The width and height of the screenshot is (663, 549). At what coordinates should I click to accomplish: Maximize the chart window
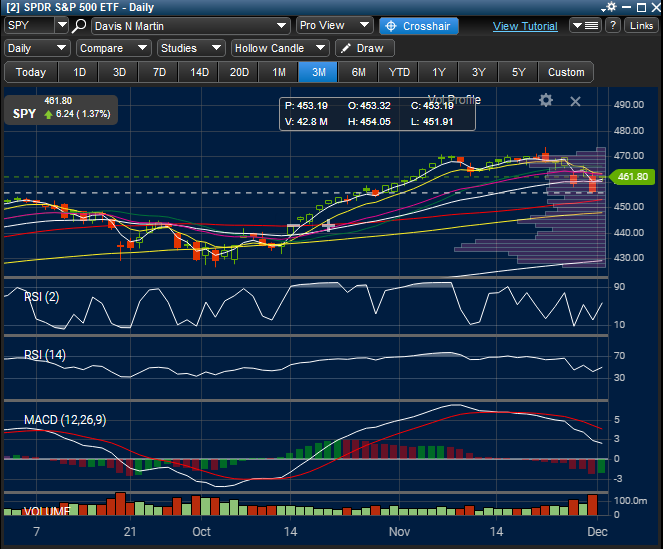(641, 7)
